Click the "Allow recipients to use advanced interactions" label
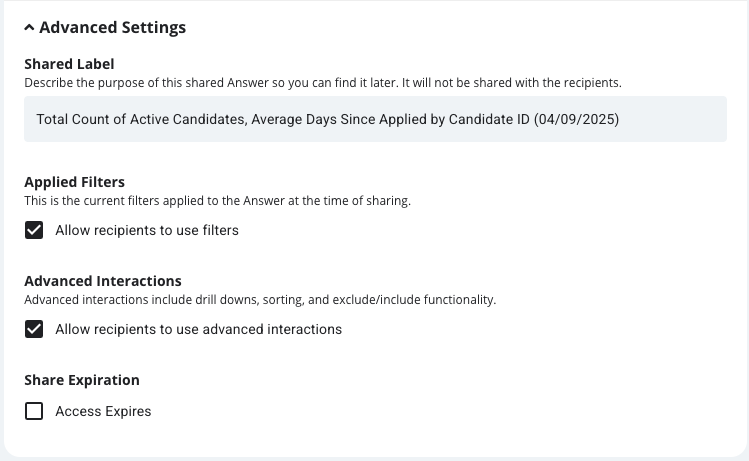Viewport: 749px width, 461px height. [x=199, y=329]
